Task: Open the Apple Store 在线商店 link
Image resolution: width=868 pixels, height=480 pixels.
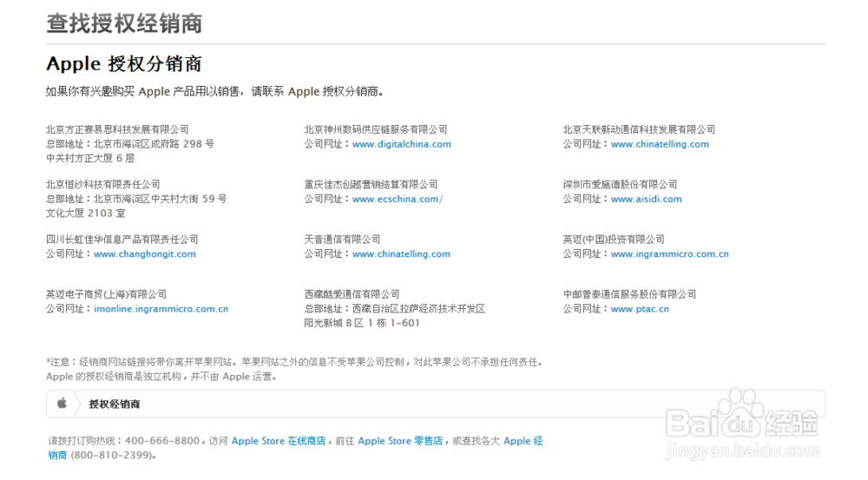Action: coord(279,441)
